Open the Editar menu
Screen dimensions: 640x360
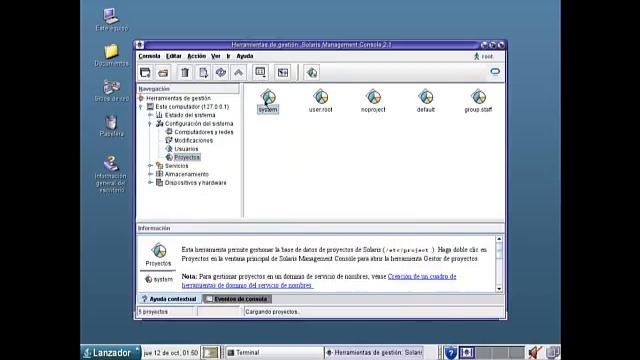(x=173, y=56)
